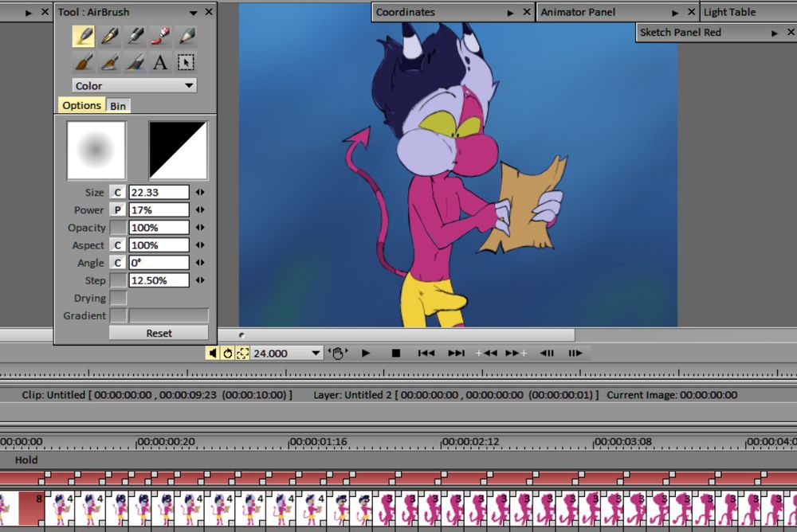Click timeline marker 00:00:01:16
Screen dimensions: 797x532
318,441
